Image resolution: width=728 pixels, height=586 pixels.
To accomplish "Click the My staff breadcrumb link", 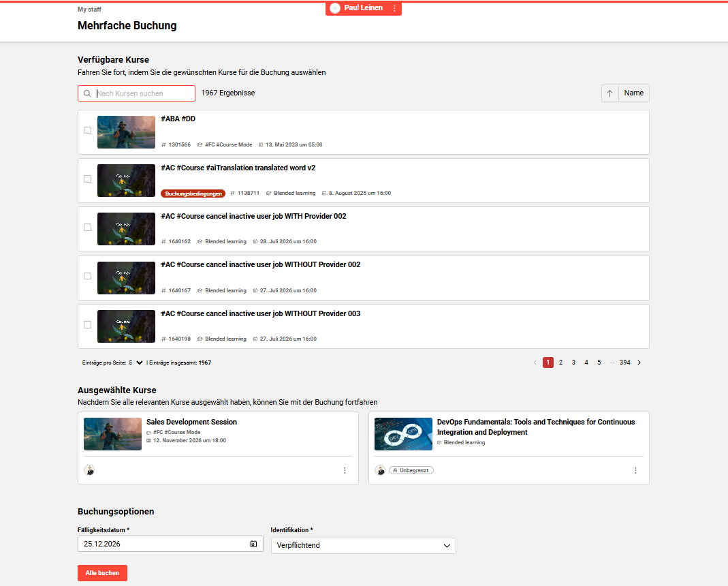I will (89, 10).
